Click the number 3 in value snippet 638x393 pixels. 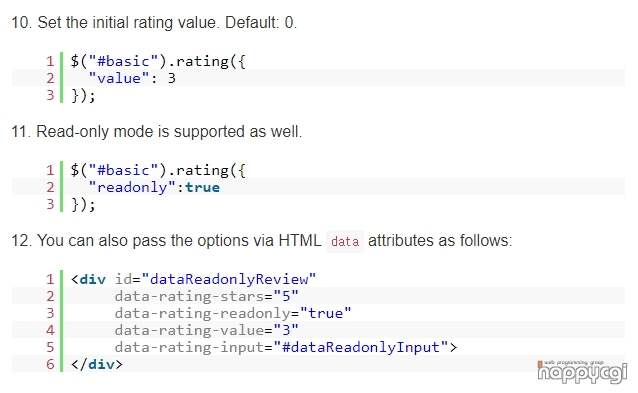pyautogui.click(x=172, y=78)
